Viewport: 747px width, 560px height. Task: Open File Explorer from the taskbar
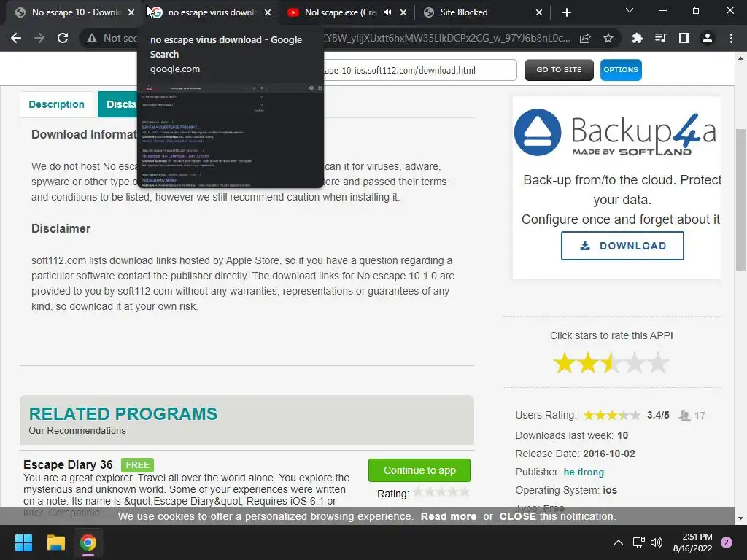coord(55,542)
